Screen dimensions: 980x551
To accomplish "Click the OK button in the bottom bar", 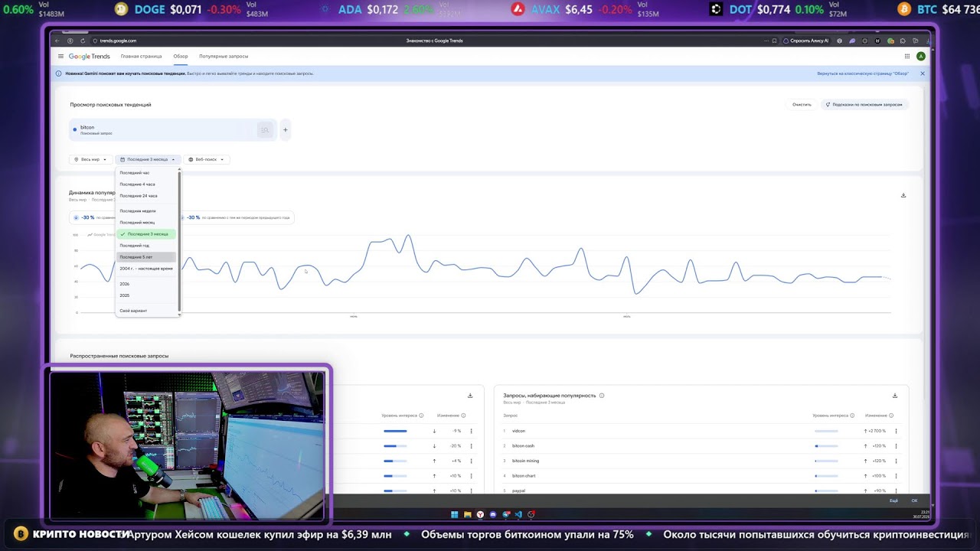I will (914, 500).
